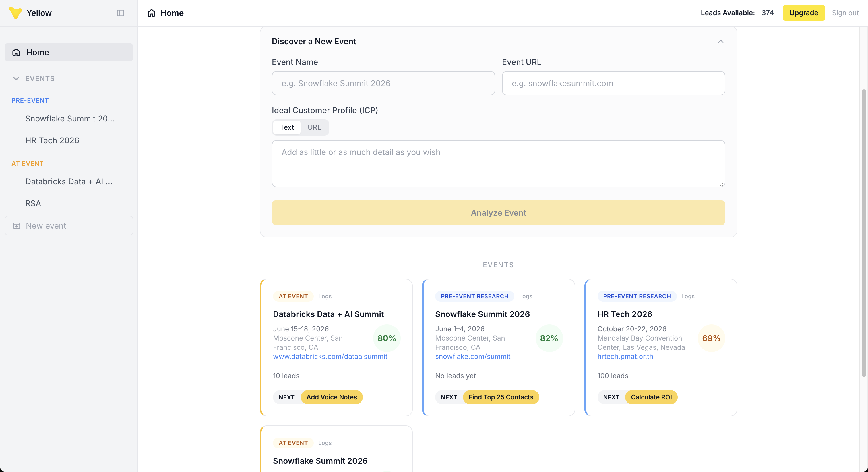Select HR Tech 2026 in the sidebar
This screenshot has height=472, width=868.
52,140
